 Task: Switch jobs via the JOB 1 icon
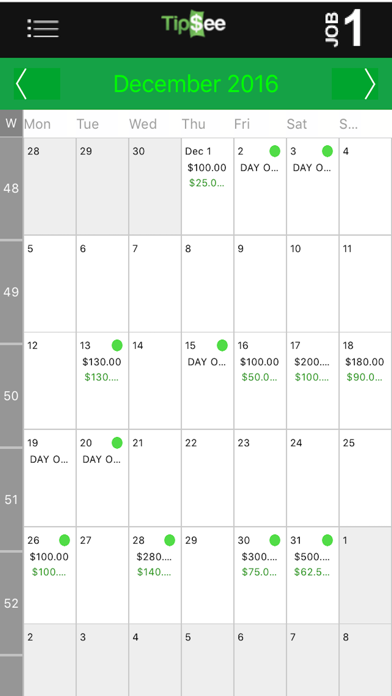[x=343, y=28]
